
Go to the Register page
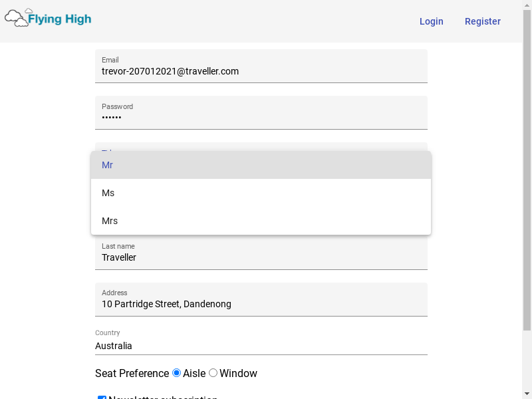pyautogui.click(x=482, y=21)
